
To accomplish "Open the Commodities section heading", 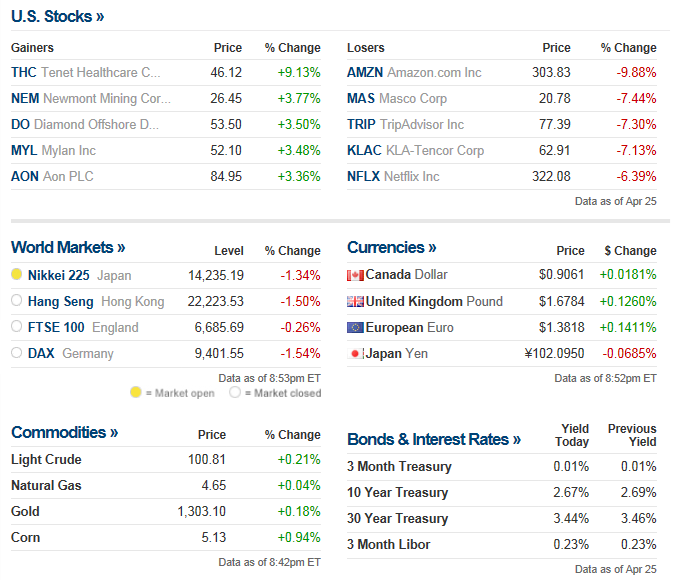I will (64, 432).
